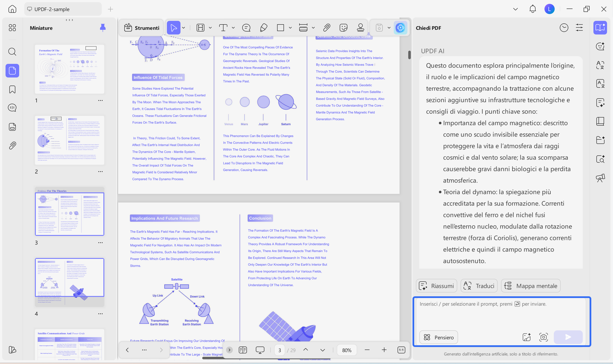Viewport: 613px width, 364px height.
Task: Open the sticker tool
Action: click(x=344, y=28)
